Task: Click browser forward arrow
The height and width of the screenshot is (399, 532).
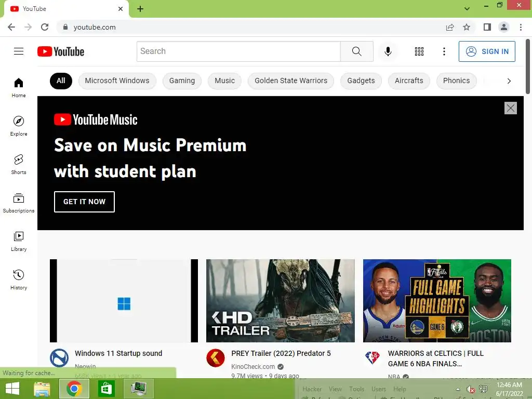Action: pyautogui.click(x=28, y=27)
